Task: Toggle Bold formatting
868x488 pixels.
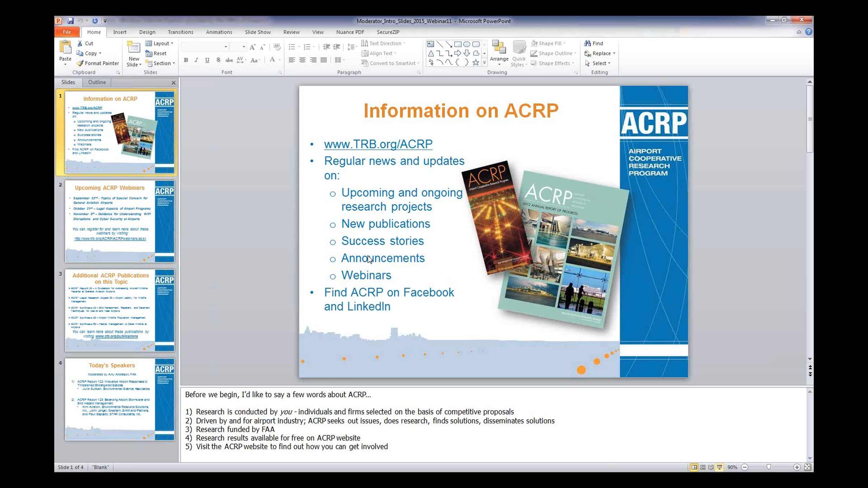Action: click(x=186, y=60)
